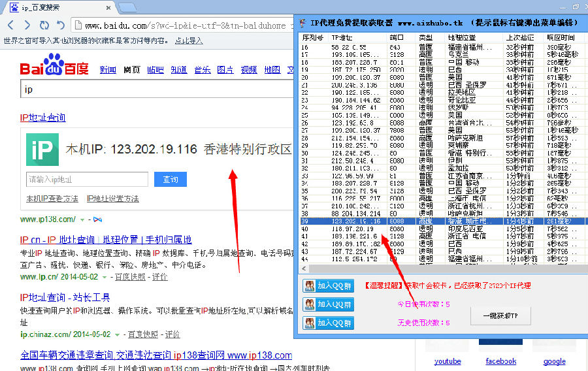
Task: Switch to the 新闻 tab on Baidu
Action: (108, 70)
